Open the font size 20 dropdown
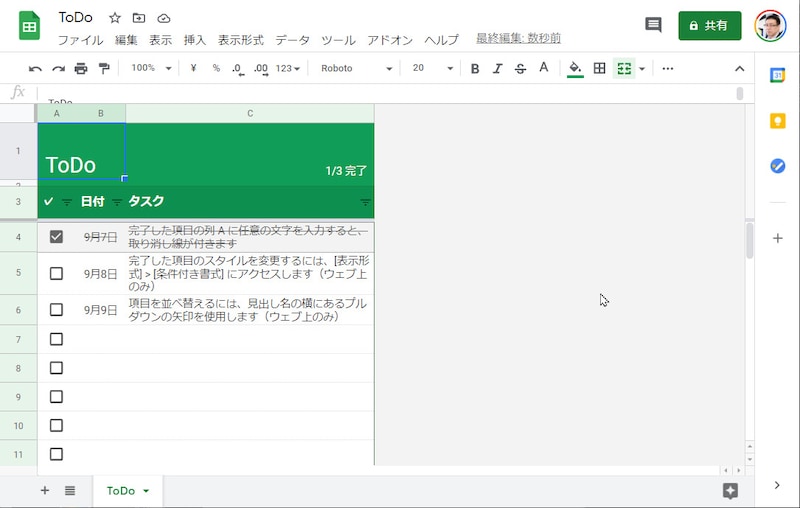800x508 pixels. pos(432,68)
